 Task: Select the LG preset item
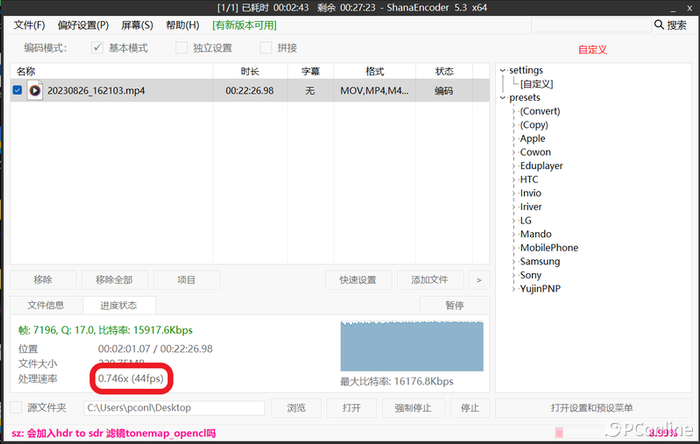pos(525,220)
